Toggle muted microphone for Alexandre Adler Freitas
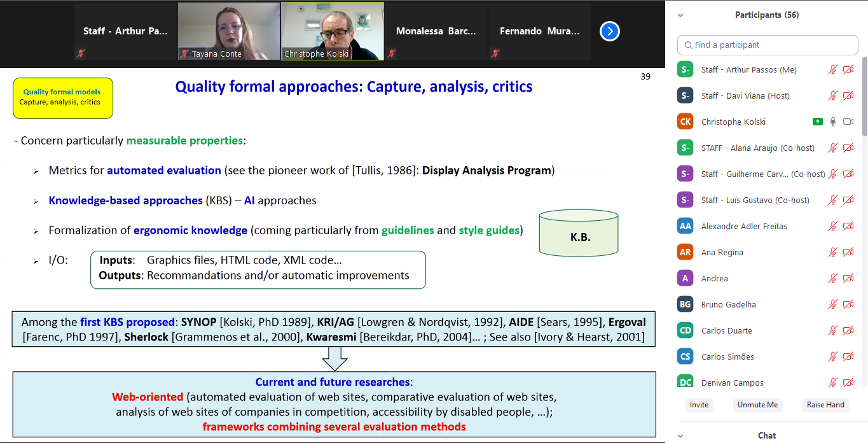The image size is (868, 443). pyautogui.click(x=833, y=226)
